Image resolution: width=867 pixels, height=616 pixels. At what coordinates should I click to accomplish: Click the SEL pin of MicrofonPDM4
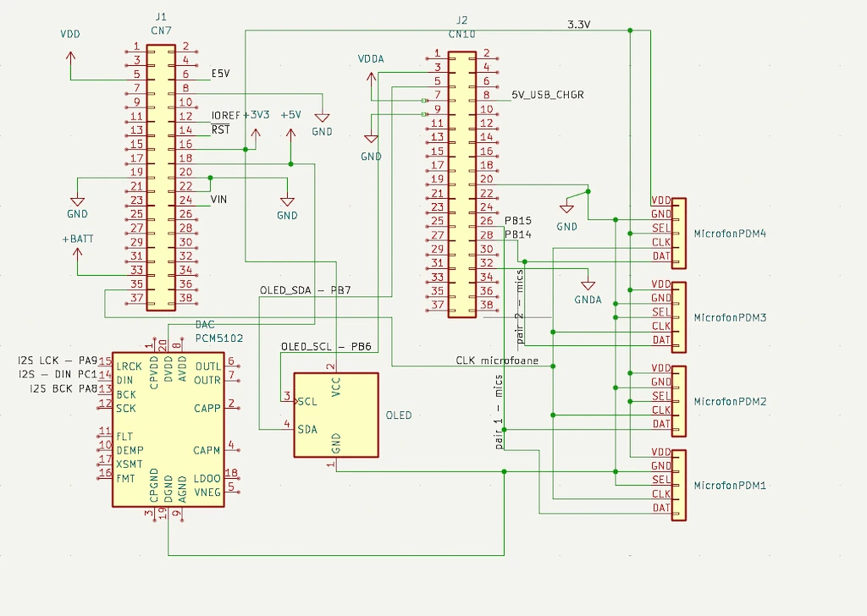click(660, 228)
